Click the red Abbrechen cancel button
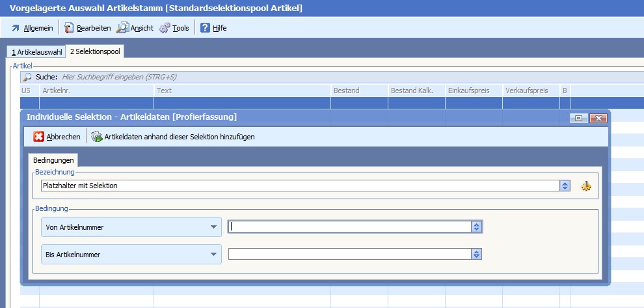Image resolution: width=644 pixels, height=308 pixels. pyautogui.click(x=57, y=137)
